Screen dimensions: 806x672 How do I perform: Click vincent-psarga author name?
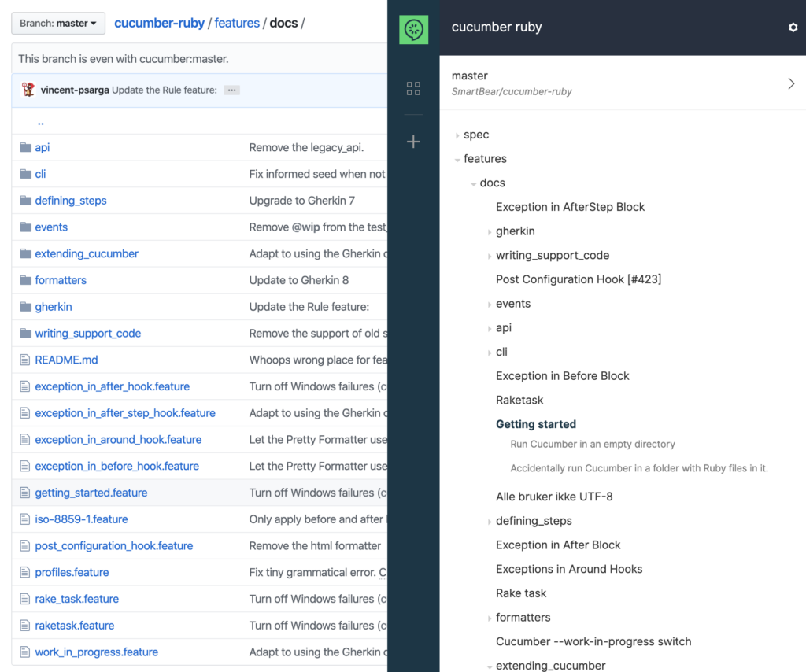(x=75, y=90)
